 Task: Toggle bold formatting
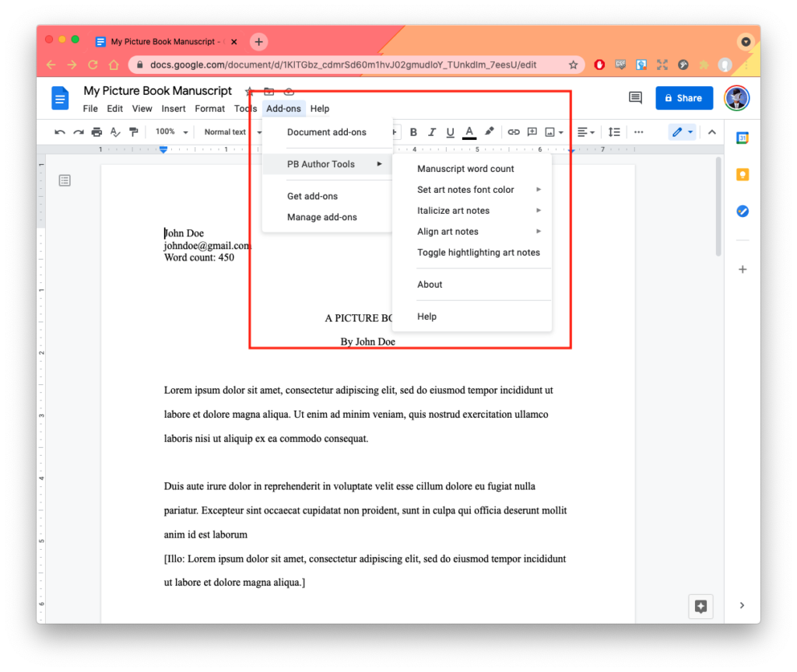point(413,131)
